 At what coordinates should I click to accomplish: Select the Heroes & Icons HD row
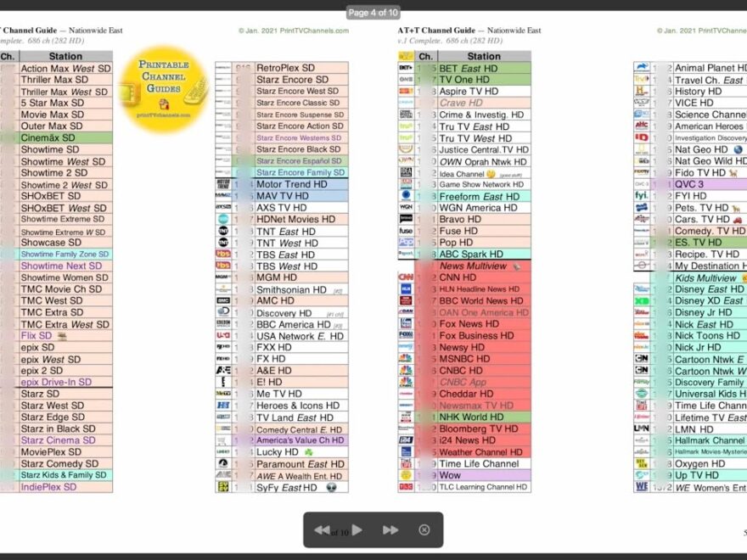[x=282, y=406]
